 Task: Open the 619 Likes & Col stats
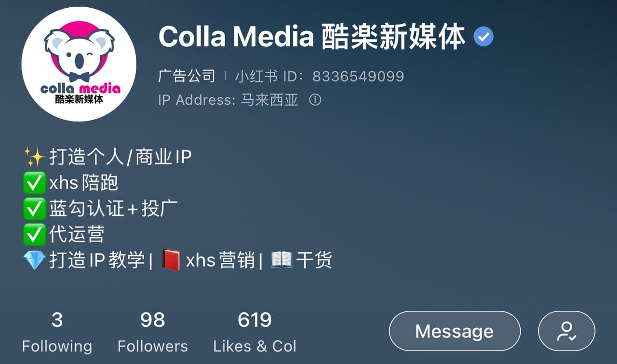click(255, 332)
